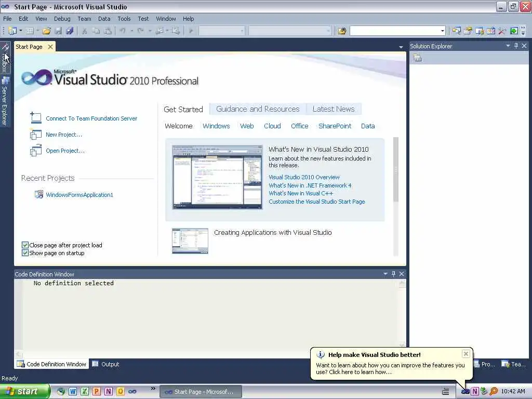Click the Redo toolbar icon

tap(140, 31)
